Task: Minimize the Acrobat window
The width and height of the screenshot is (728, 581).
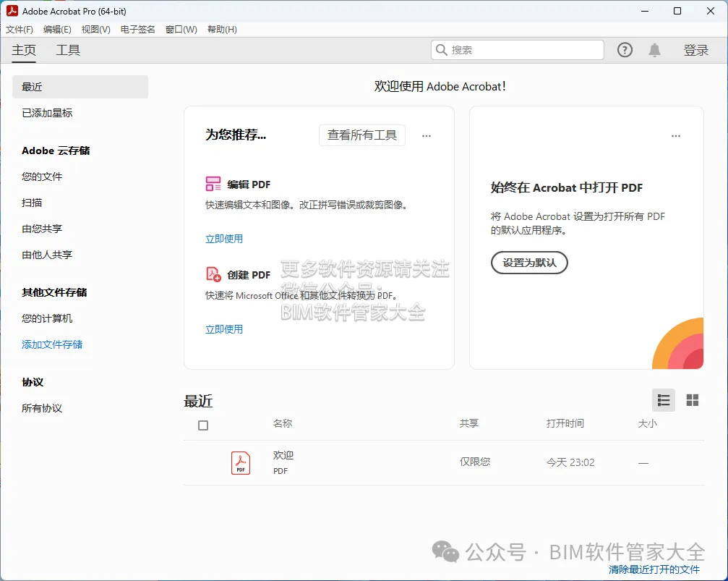Action: pyautogui.click(x=644, y=11)
